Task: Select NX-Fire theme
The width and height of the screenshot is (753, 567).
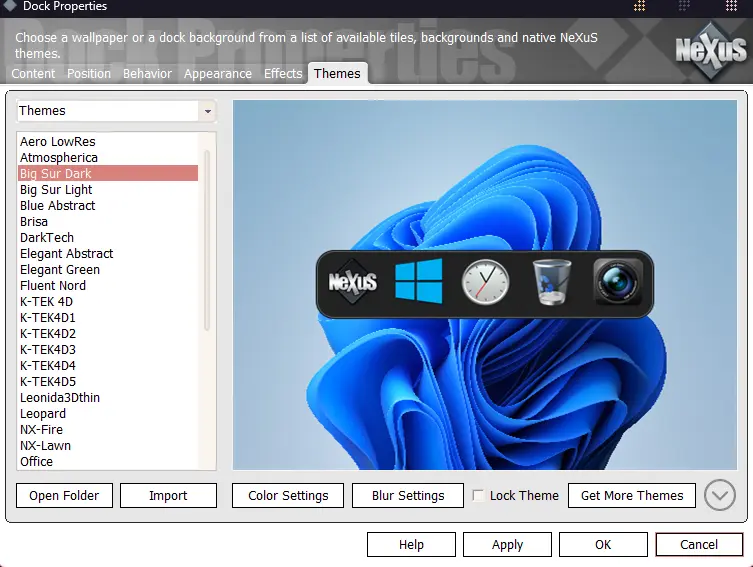Action: coord(108,430)
